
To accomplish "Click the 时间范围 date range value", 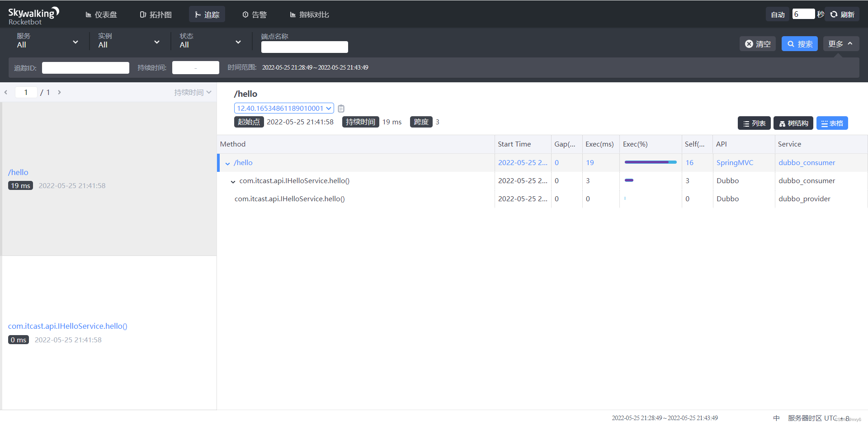I will point(315,67).
